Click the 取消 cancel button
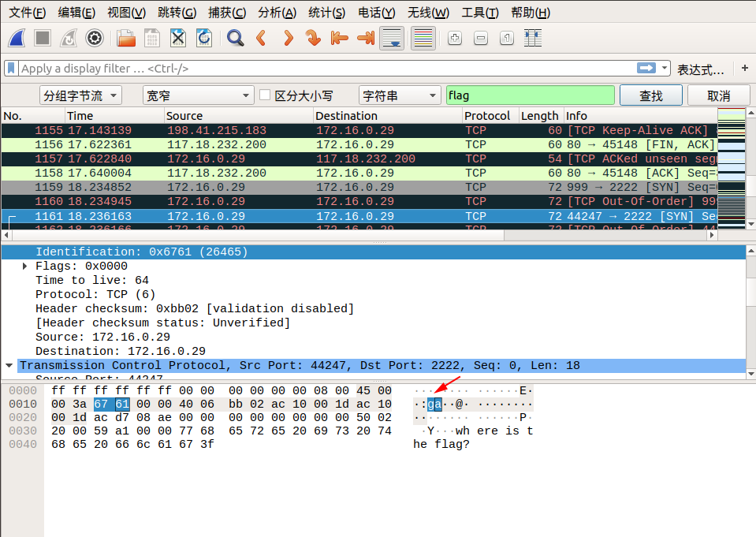756x537 pixels. (x=718, y=95)
